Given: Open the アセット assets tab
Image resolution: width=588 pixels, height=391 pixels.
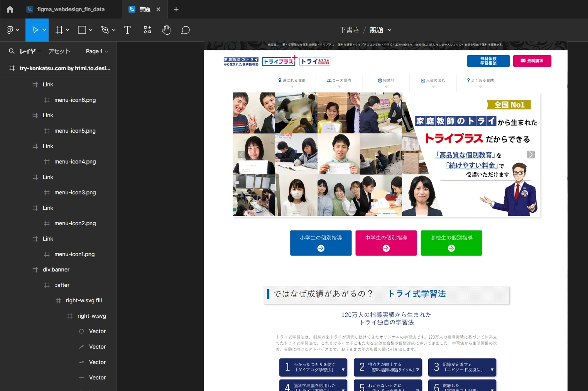Looking at the screenshot, I should (59, 51).
